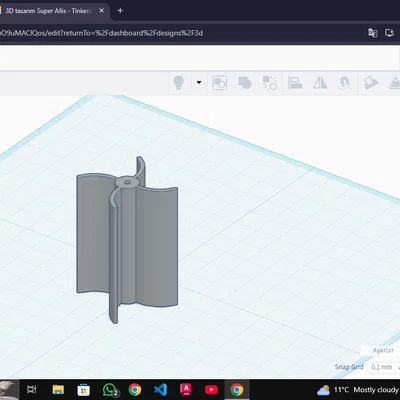Open YouTube app from the taskbar
The width and height of the screenshot is (400, 400).
click(x=211, y=389)
